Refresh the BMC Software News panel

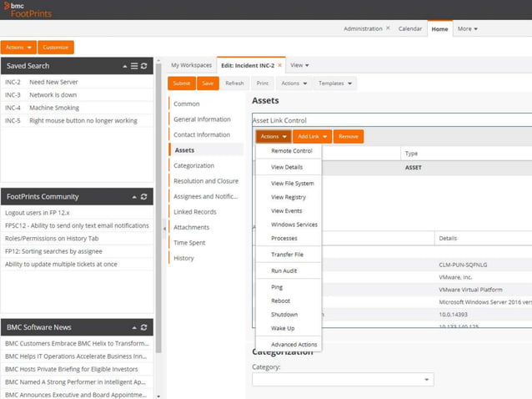tap(144, 327)
